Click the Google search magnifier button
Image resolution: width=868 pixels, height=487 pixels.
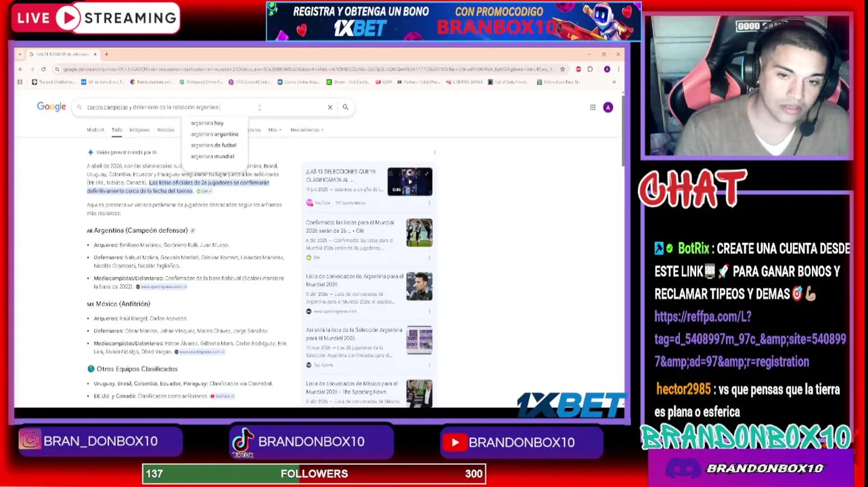345,107
